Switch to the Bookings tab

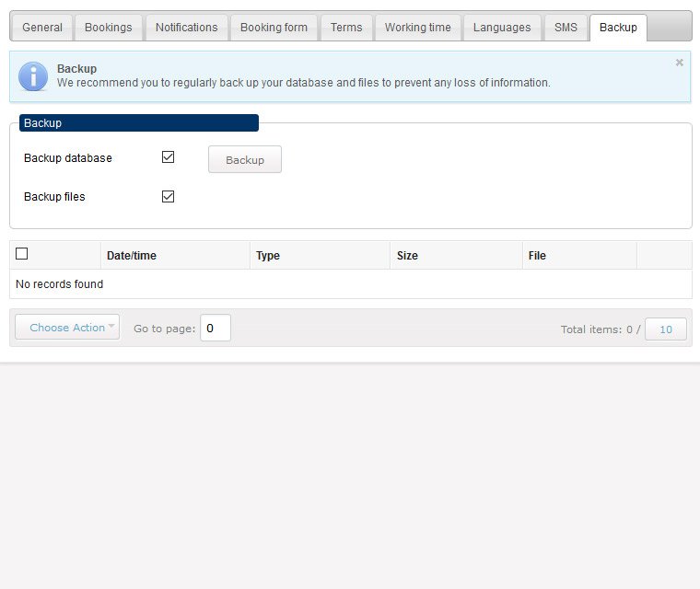pos(109,28)
